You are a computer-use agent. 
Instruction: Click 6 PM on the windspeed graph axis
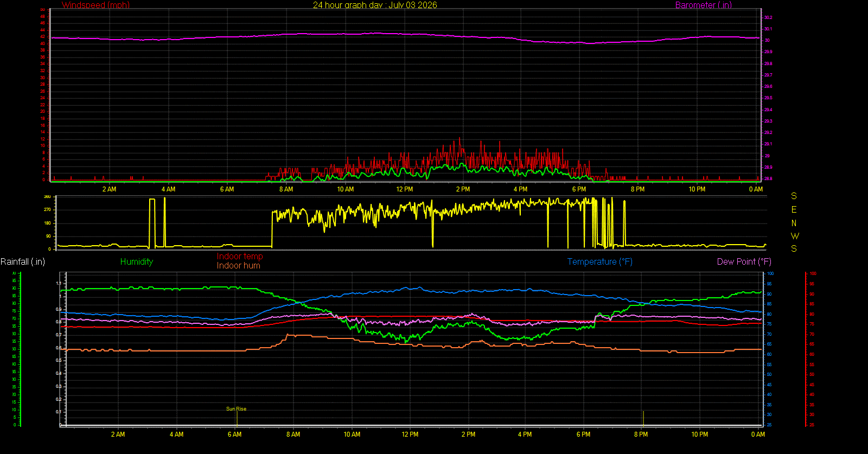coord(579,189)
